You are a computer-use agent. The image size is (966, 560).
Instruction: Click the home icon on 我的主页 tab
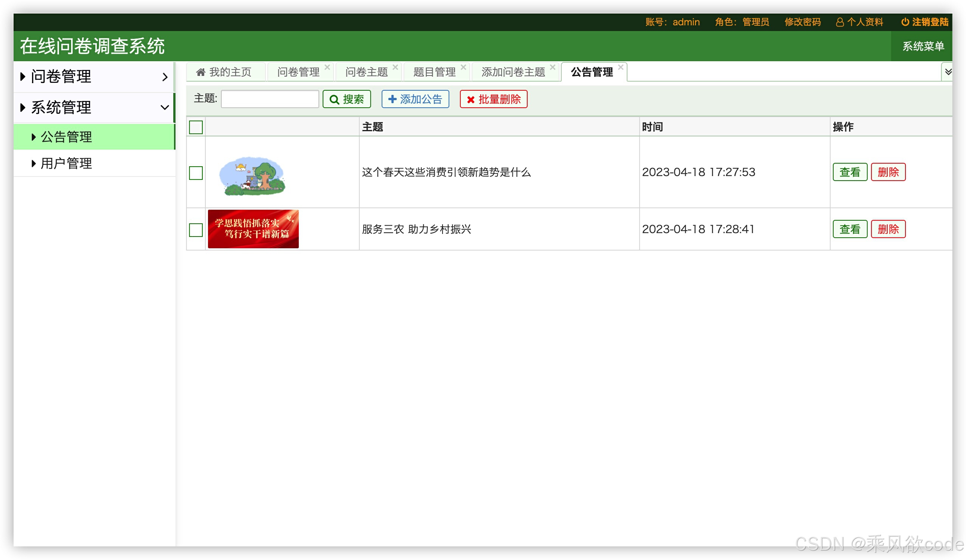click(x=200, y=72)
